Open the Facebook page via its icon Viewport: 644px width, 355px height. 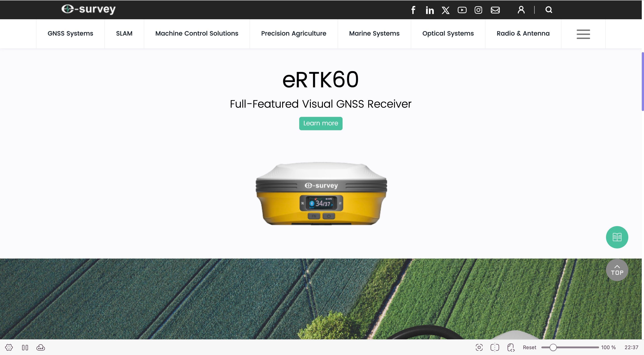413,10
